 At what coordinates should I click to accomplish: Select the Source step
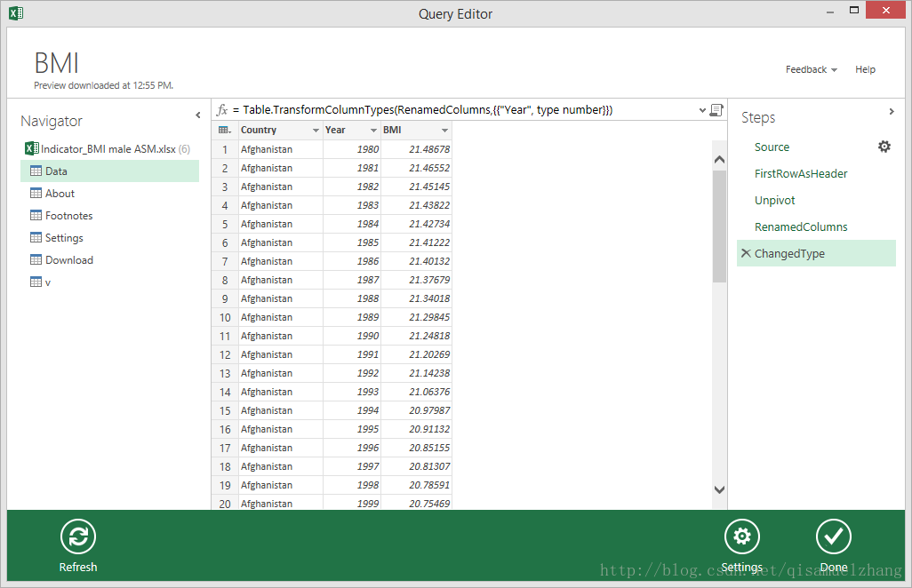[772, 147]
